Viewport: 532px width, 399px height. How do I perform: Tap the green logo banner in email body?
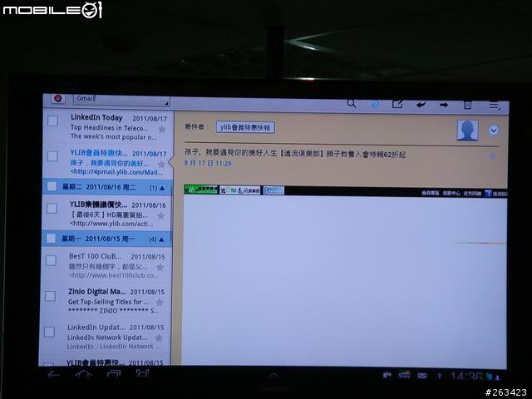pos(201,190)
